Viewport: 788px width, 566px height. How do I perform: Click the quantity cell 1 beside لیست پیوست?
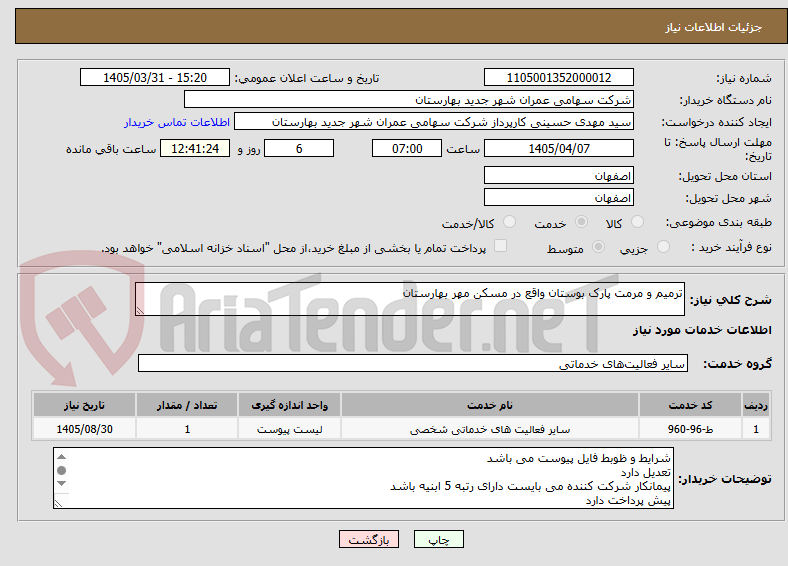click(x=187, y=429)
